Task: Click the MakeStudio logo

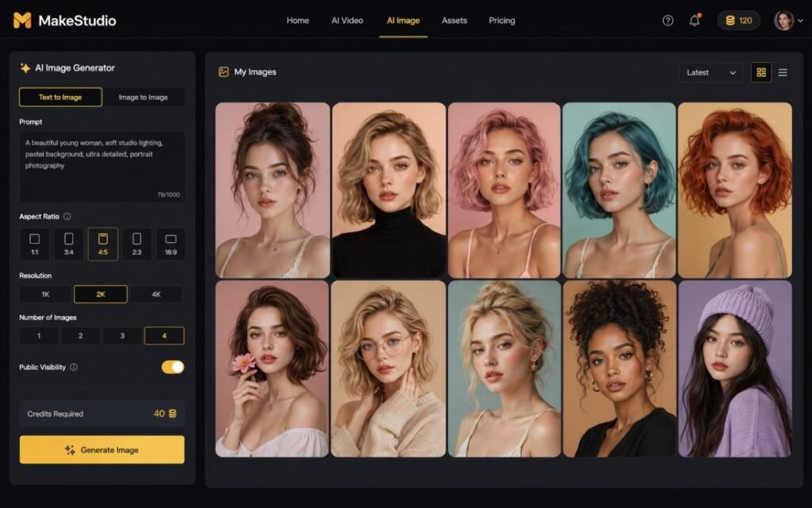Action: [64, 21]
